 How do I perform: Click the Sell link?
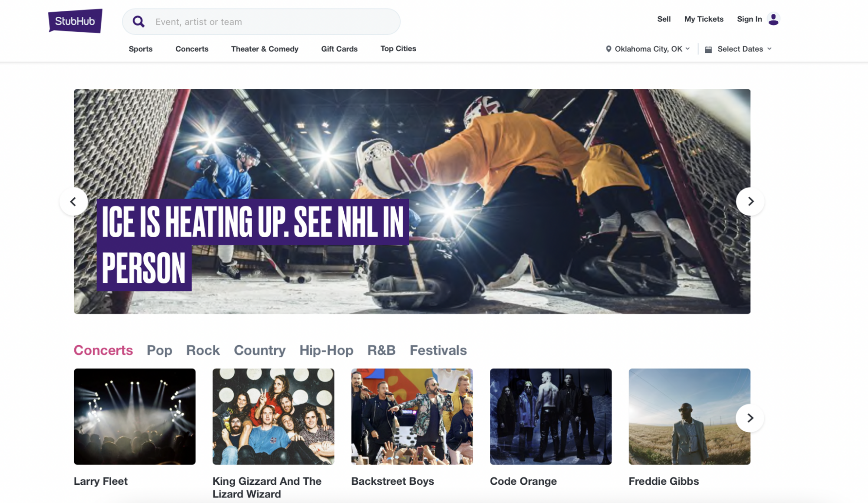664,19
